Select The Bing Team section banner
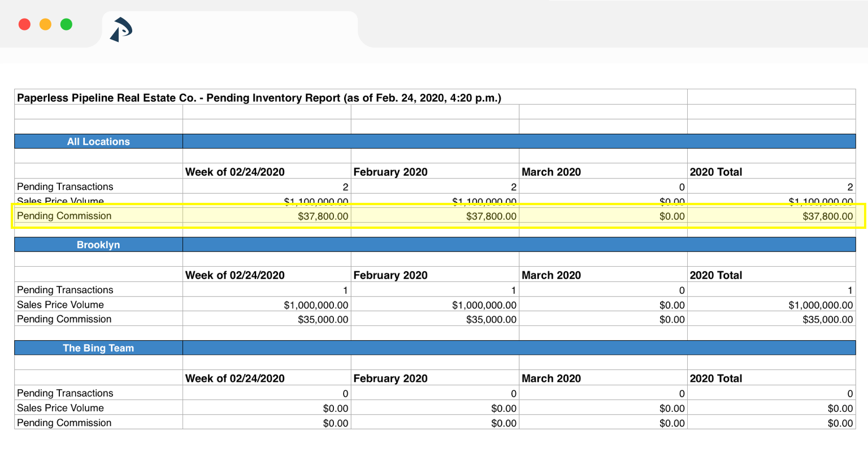The width and height of the screenshot is (868, 452). pos(98,348)
